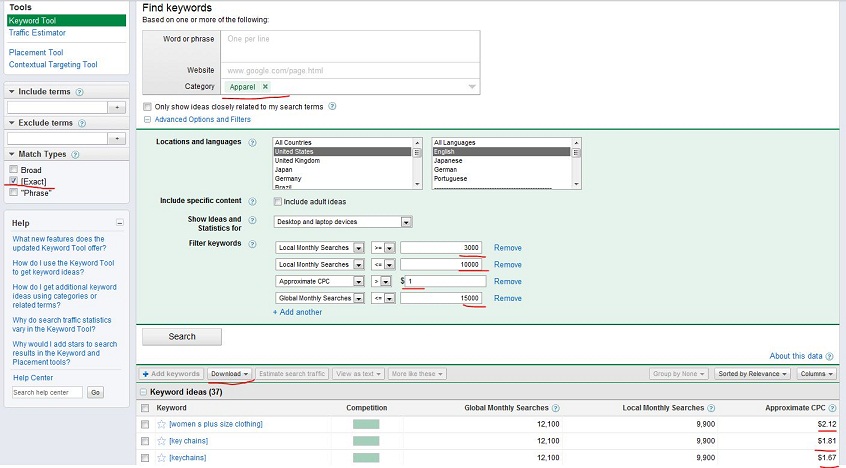
Task: Open the Global Monthly Searches filter dropdown
Action: click(320, 298)
